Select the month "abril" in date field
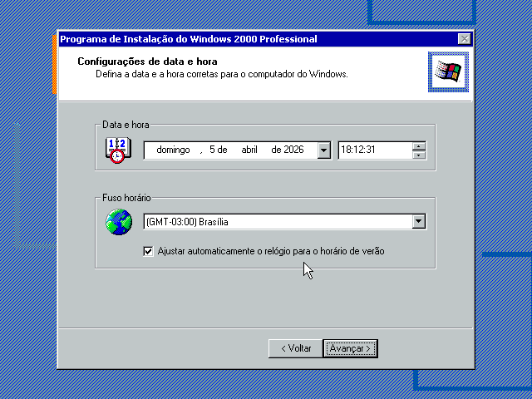Image resolution: width=532 pixels, height=399 pixels. [249, 150]
